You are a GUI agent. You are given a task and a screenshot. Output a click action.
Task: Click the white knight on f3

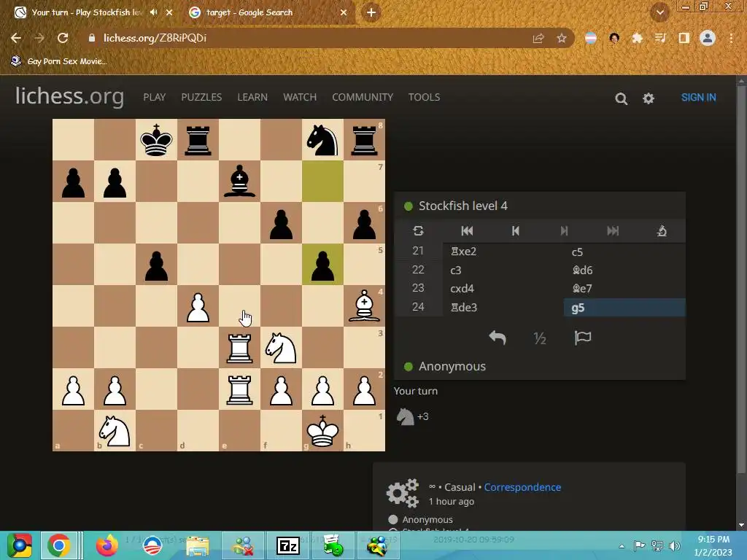281,348
